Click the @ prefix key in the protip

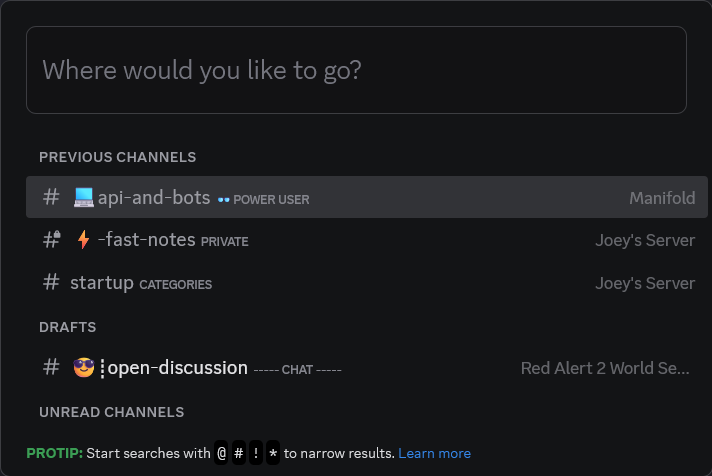tap(221, 453)
